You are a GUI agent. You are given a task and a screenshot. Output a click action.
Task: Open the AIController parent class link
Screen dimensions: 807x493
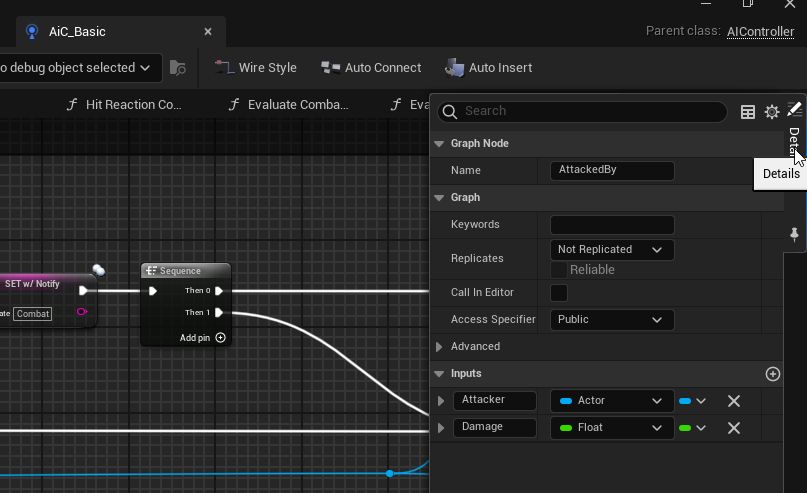(760, 31)
